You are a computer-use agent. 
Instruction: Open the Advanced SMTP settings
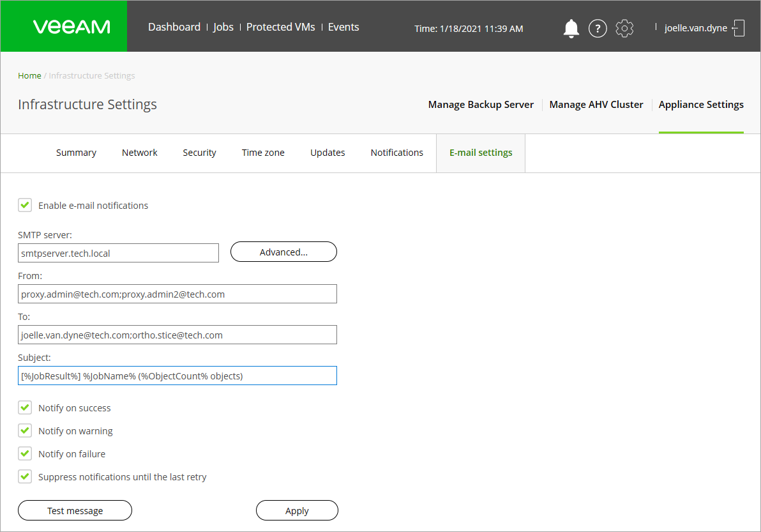tap(283, 252)
